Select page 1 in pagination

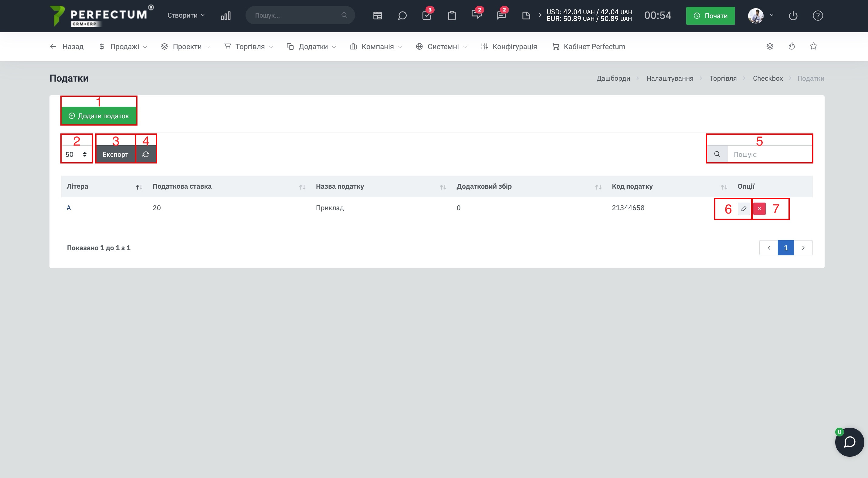tap(786, 248)
